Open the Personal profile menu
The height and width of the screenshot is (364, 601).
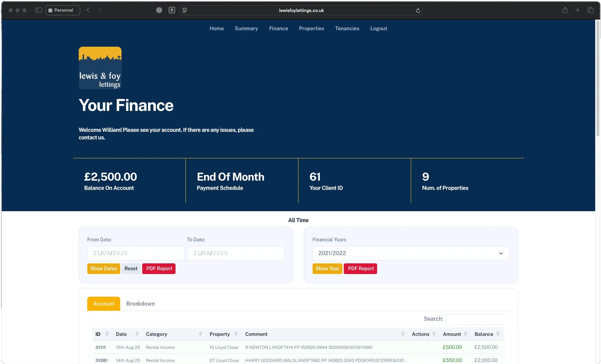click(x=63, y=10)
